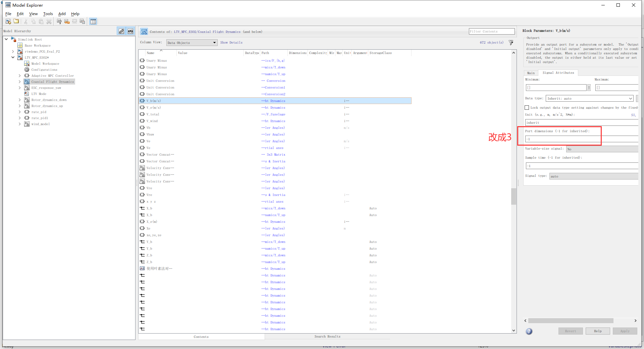Screen dimensions: 644x349
Task: Click the Delete X toolbar icon
Action: pos(49,21)
